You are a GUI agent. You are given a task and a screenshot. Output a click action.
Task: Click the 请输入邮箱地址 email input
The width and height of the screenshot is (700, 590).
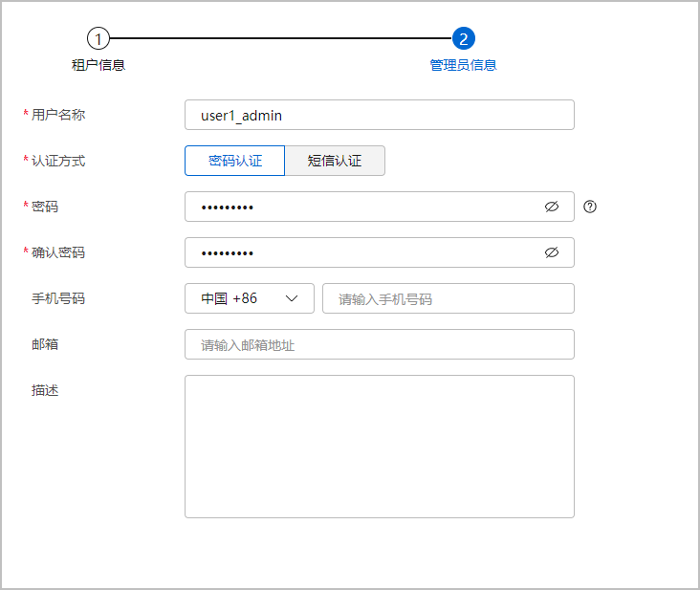click(380, 344)
